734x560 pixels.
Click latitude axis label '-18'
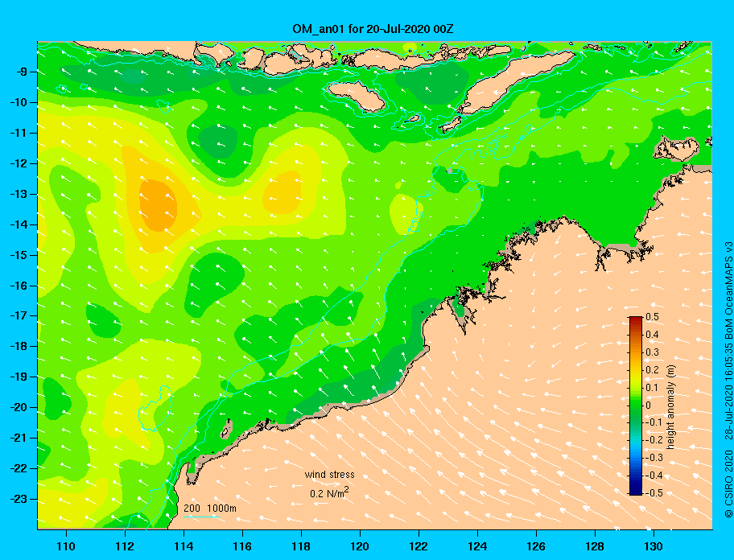19,346
